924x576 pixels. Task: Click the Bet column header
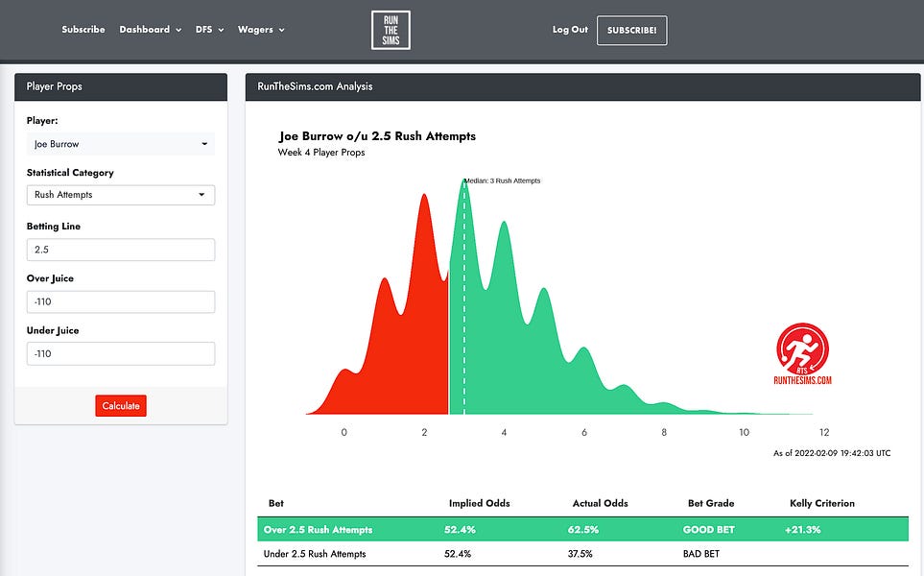coord(275,503)
